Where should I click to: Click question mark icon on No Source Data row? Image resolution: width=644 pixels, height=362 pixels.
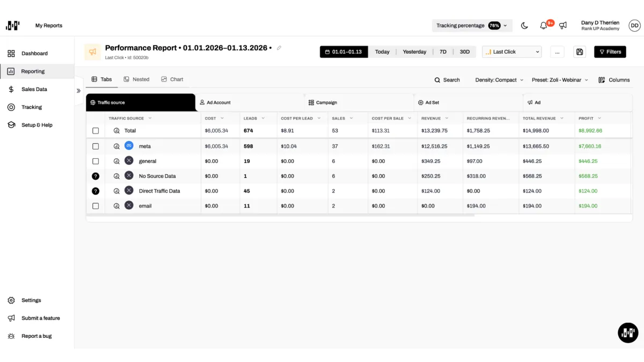coord(96,176)
